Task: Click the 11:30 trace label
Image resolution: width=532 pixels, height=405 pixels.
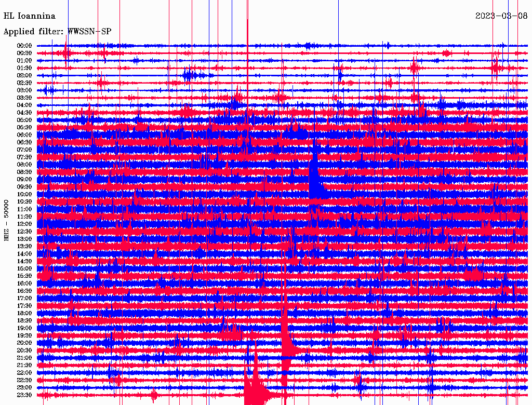Action: pyautogui.click(x=24, y=217)
